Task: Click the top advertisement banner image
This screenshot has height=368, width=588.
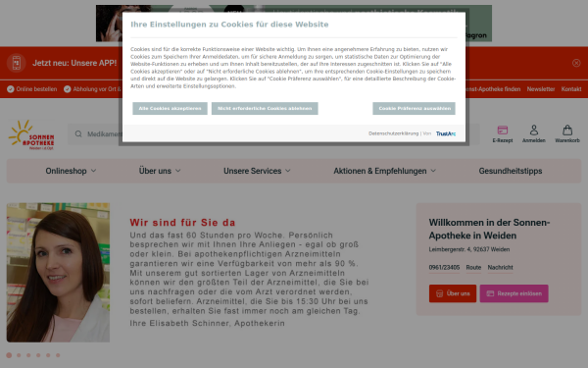Action: point(294,24)
